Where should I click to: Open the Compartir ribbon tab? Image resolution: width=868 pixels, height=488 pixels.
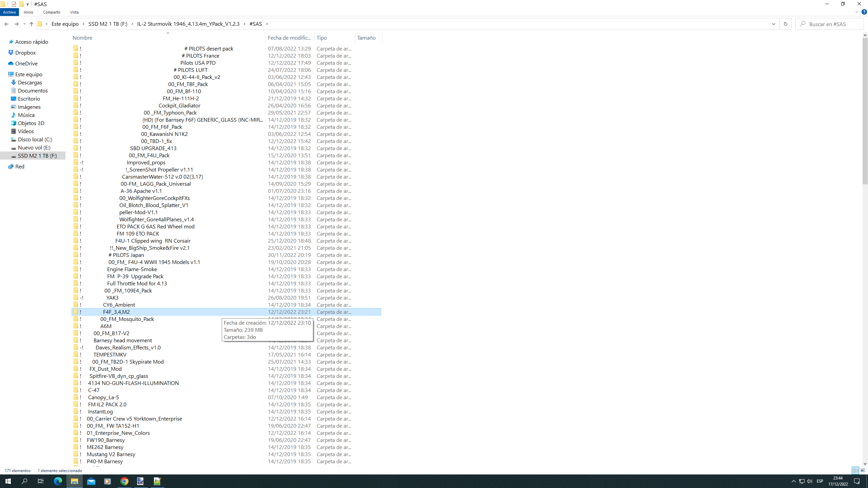(x=52, y=12)
